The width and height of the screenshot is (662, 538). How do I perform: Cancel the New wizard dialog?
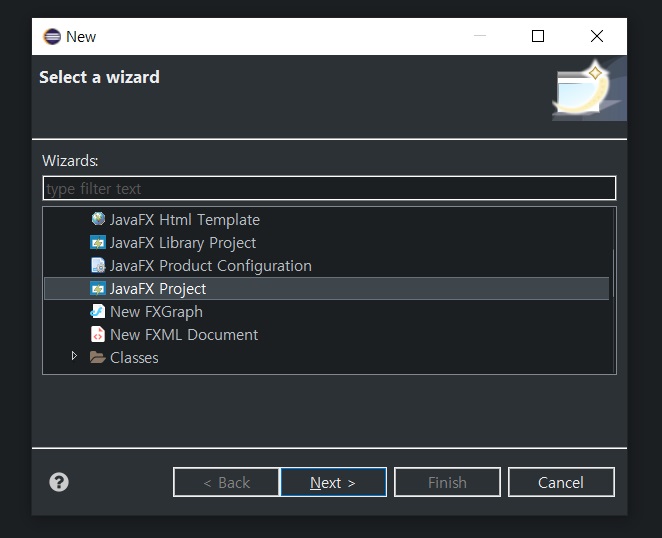561,482
